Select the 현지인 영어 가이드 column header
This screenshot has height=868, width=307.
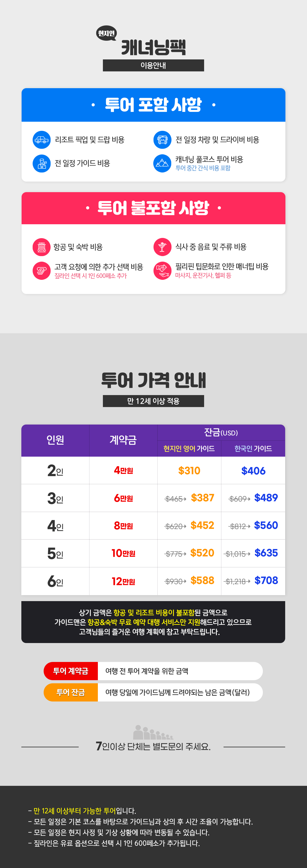tap(189, 448)
